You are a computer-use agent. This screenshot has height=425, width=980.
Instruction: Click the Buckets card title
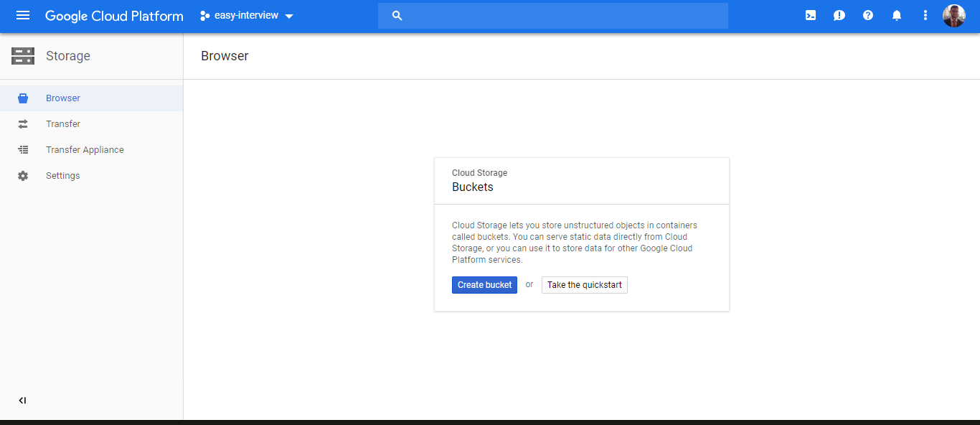(473, 187)
